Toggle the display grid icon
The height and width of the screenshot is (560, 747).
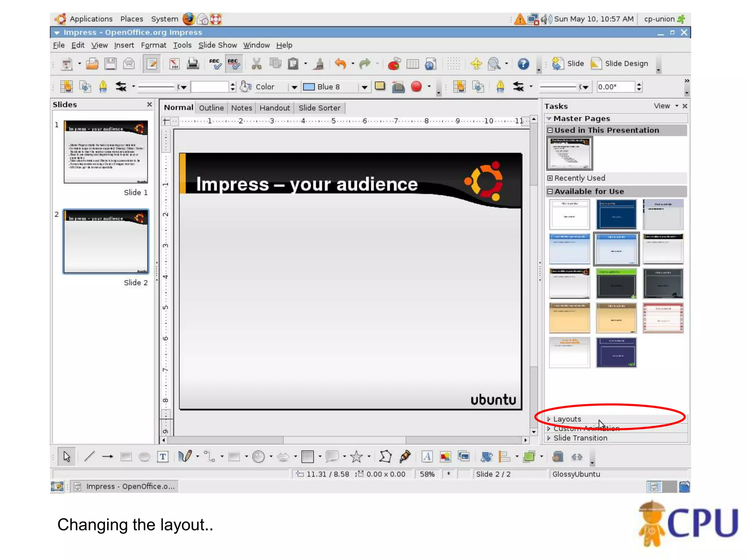click(x=453, y=64)
